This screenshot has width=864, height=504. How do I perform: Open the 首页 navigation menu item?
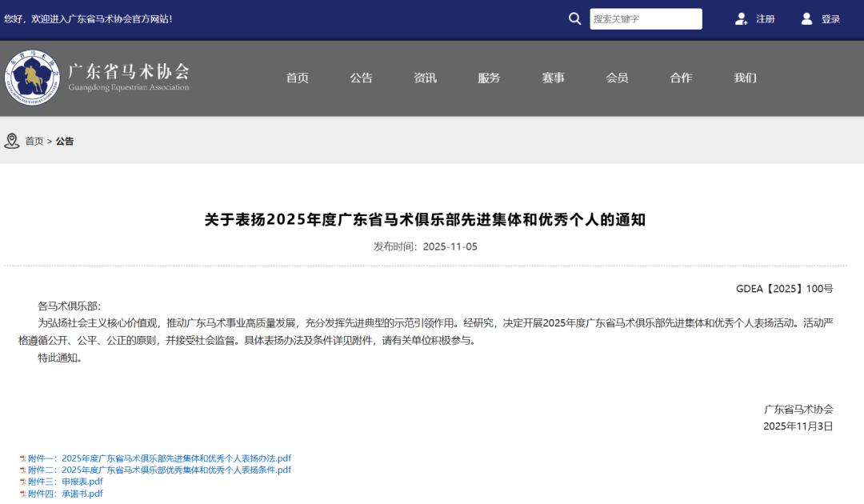tap(298, 78)
